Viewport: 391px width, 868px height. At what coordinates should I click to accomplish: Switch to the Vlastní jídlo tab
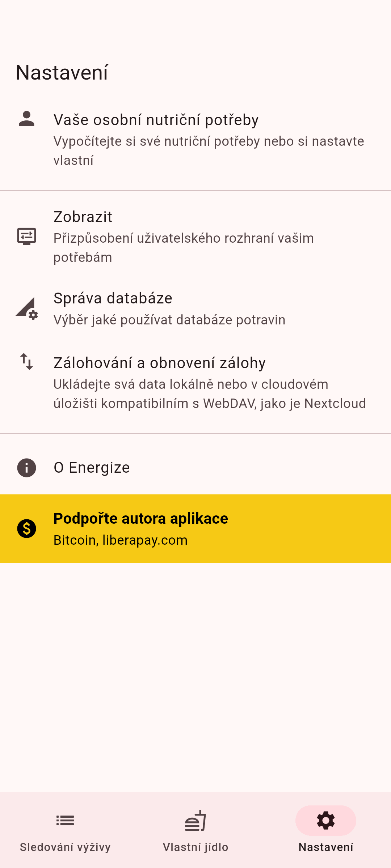tap(195, 847)
